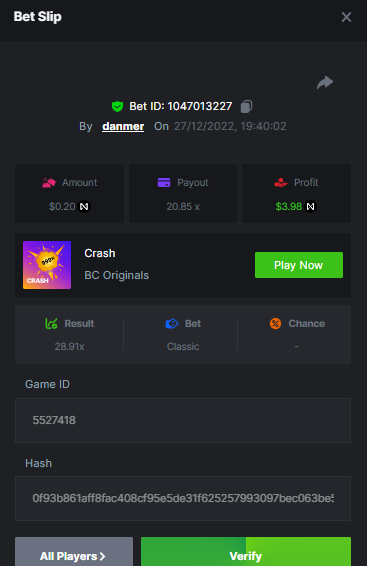Select the Hash value field

[x=183, y=498]
